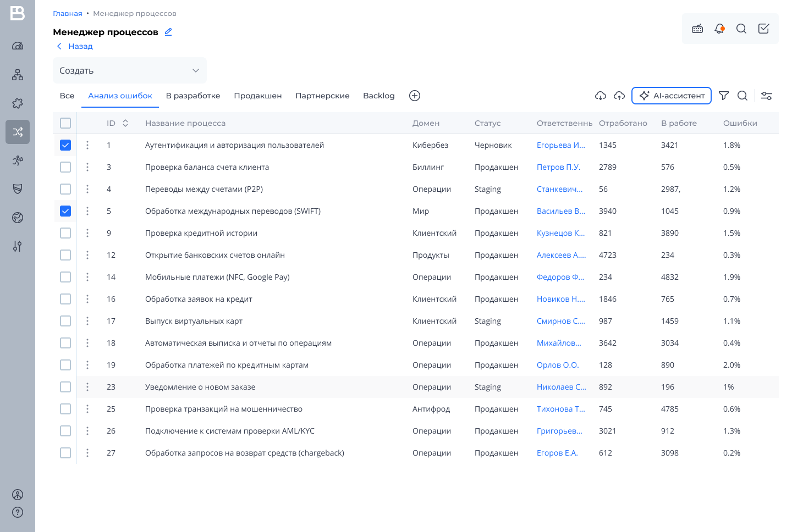Edit the page title with pencil icon
This screenshot has width=792, height=532.
point(168,32)
